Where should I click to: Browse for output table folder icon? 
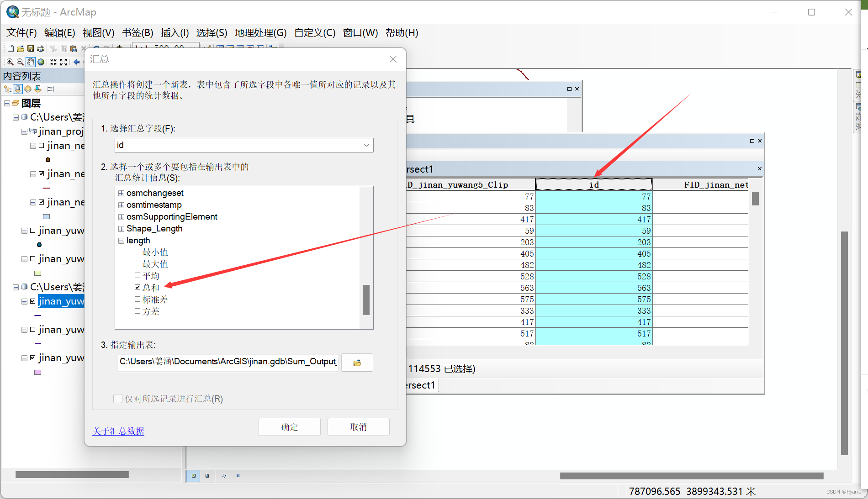coord(357,362)
